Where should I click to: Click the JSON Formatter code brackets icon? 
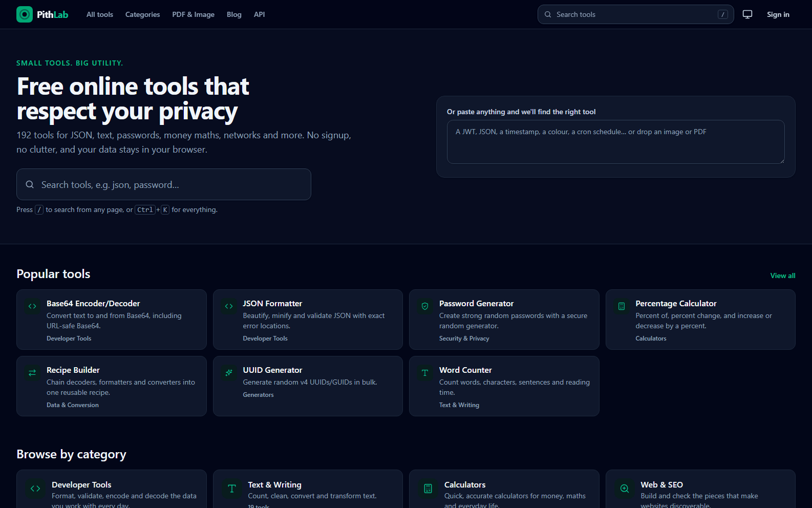[x=229, y=306]
